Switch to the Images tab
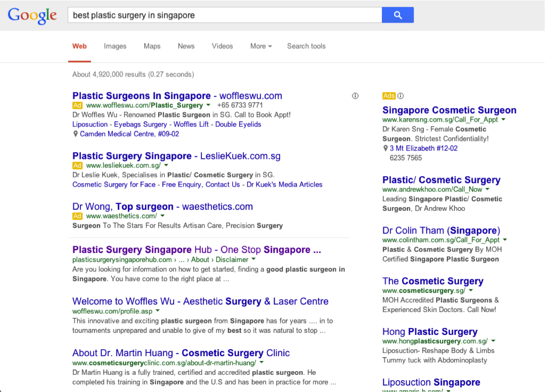The image size is (545, 392). (x=115, y=46)
